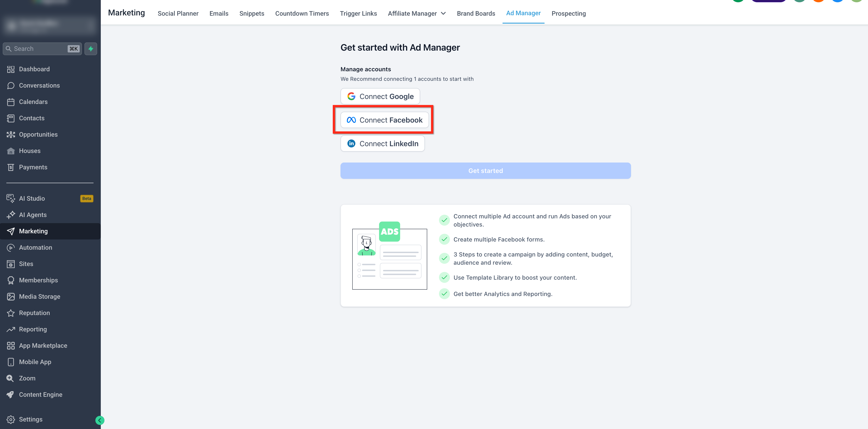Click the Sites browser icon

(x=11, y=264)
